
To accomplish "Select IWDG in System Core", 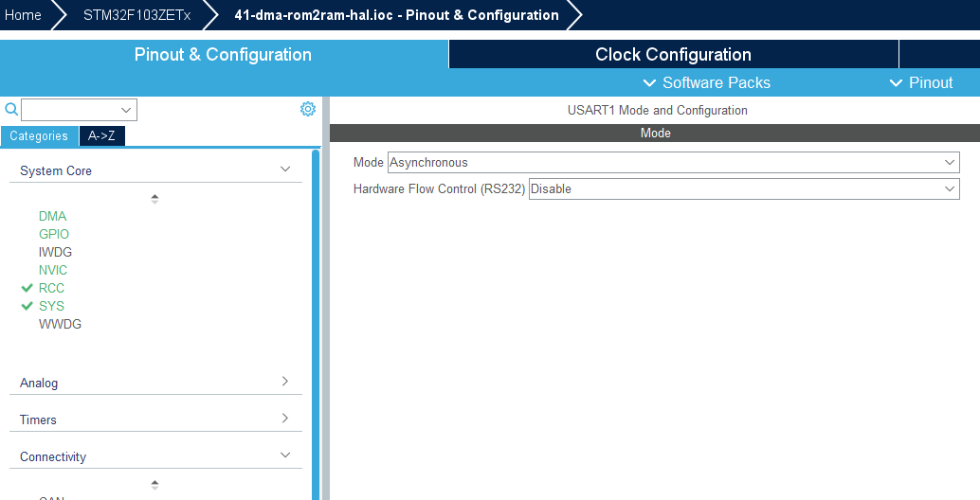I will click(x=55, y=252).
